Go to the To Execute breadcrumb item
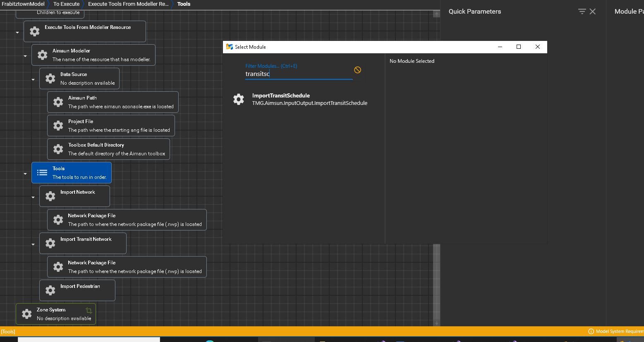The image size is (644, 342). [66, 4]
